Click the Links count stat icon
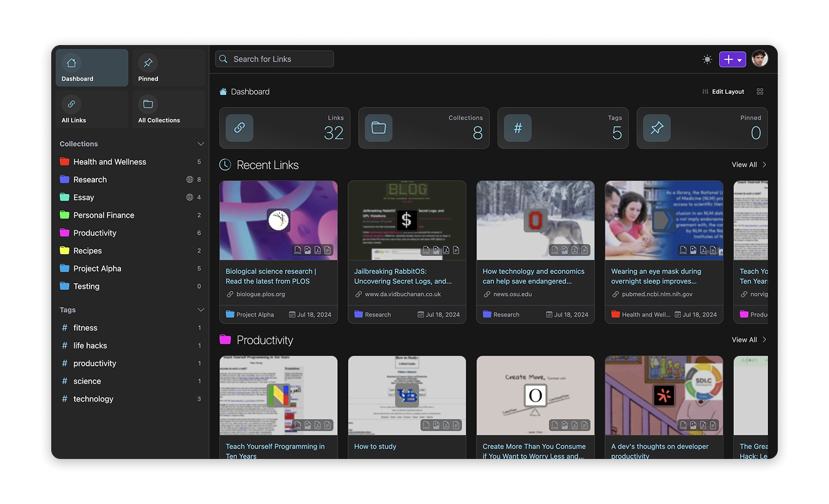Screen dimensions: 829x504 [x=240, y=128]
